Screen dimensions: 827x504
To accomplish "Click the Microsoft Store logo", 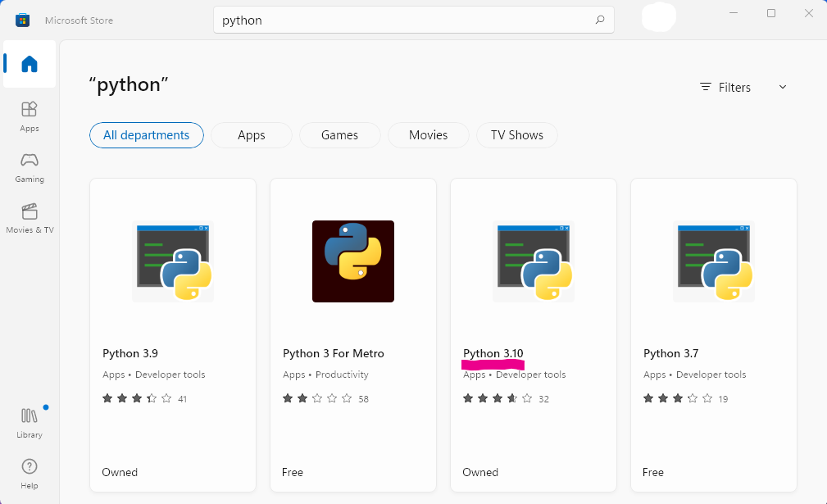I will (x=23, y=18).
